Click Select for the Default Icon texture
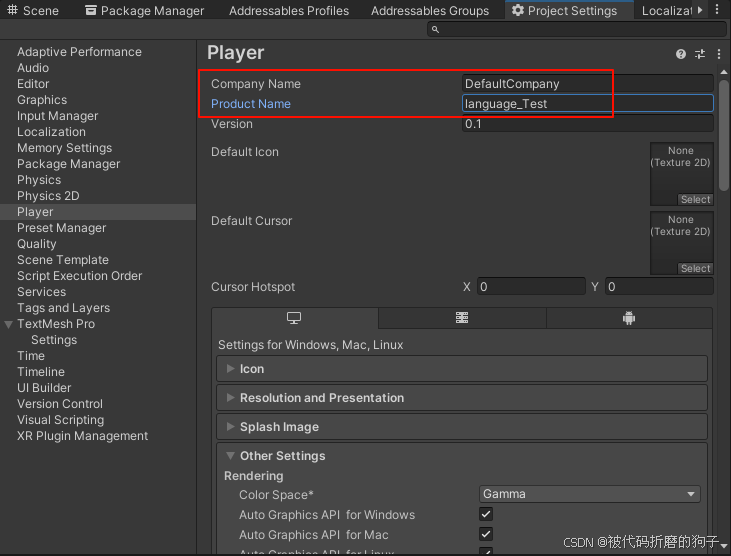Image resolution: width=731 pixels, height=556 pixels. click(696, 199)
